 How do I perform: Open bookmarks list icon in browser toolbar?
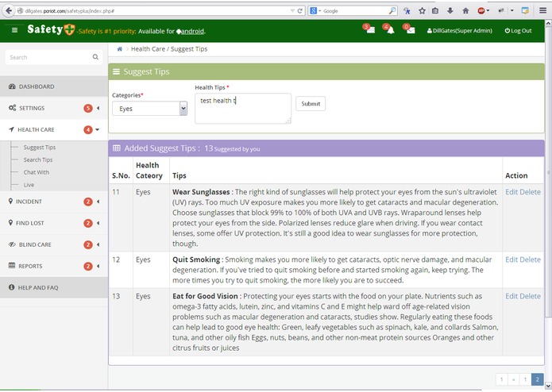[x=435, y=11]
